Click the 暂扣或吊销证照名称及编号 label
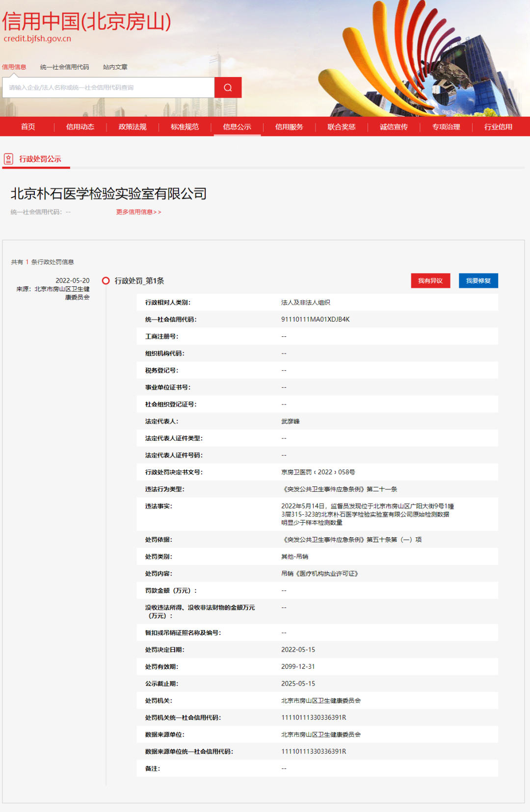 click(x=183, y=633)
